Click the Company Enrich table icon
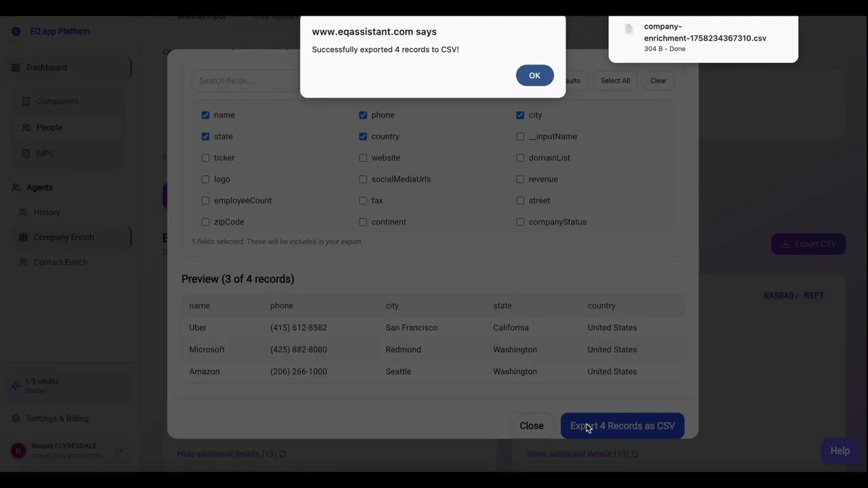Viewport: 868px width, 488px height. click(x=24, y=238)
